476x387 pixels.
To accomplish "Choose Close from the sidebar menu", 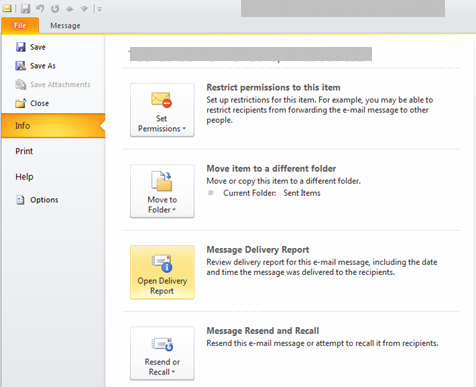I will [39, 103].
